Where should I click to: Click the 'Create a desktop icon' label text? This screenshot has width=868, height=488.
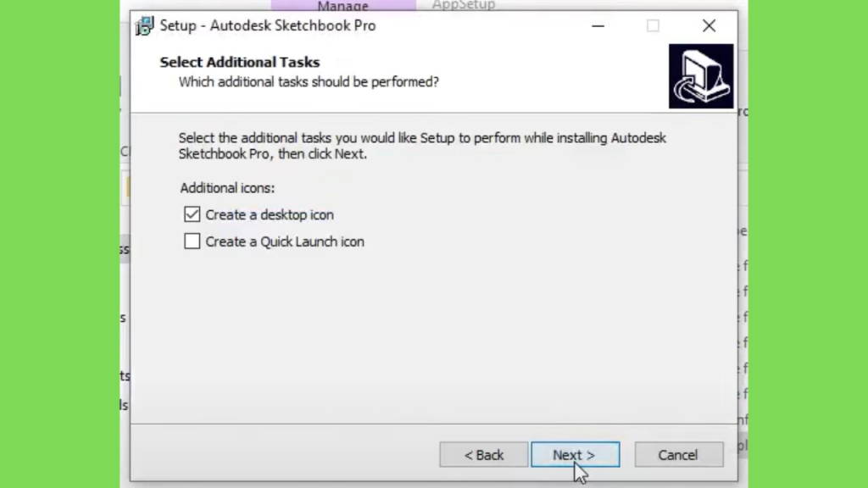pos(270,214)
